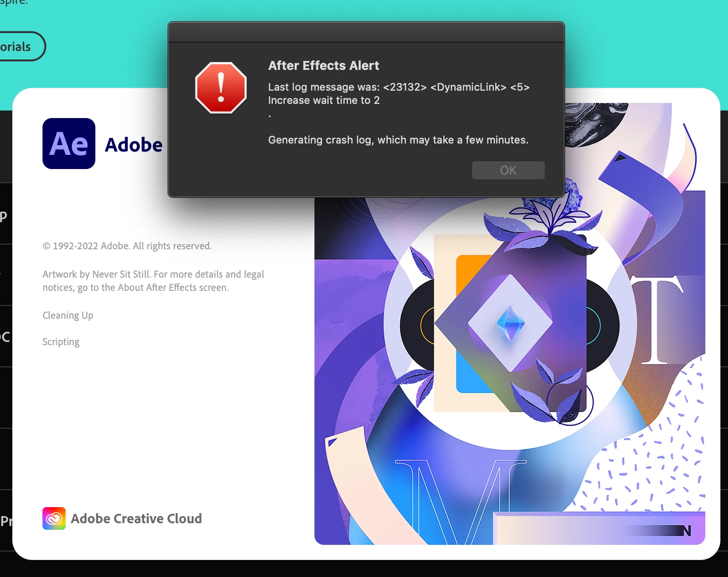Viewport: 728px width, 577px height.
Task: Click the 'Generating crash log' message text
Action: point(398,140)
